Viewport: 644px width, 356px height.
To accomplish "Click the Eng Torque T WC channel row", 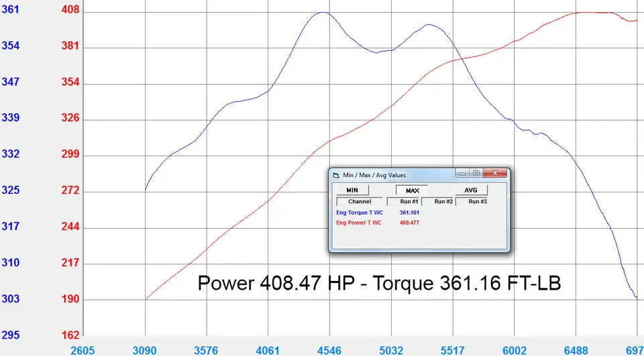I will (419, 213).
